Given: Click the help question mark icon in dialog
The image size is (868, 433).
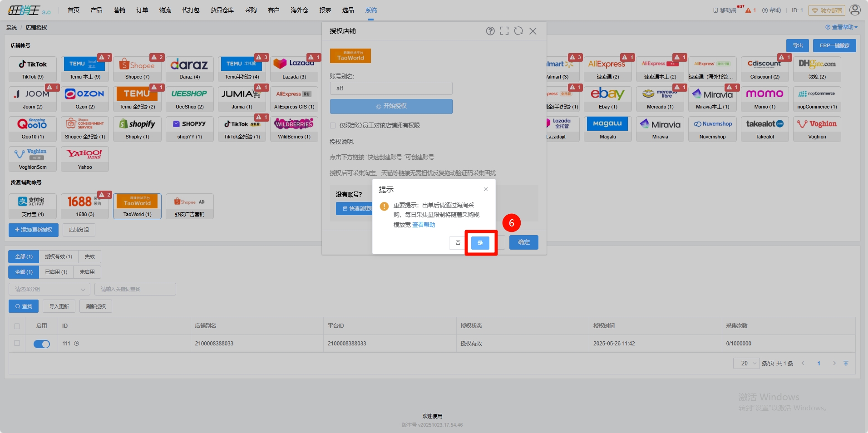Looking at the screenshot, I should pyautogui.click(x=490, y=31).
